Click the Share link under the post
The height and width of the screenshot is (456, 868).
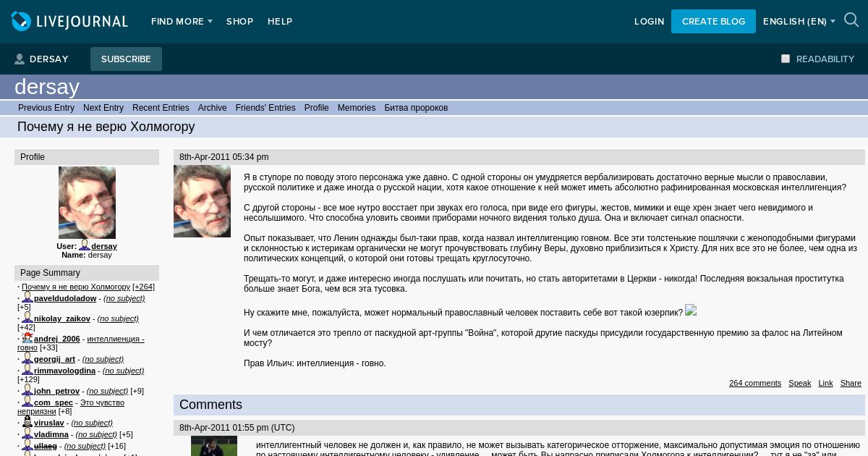[851, 383]
